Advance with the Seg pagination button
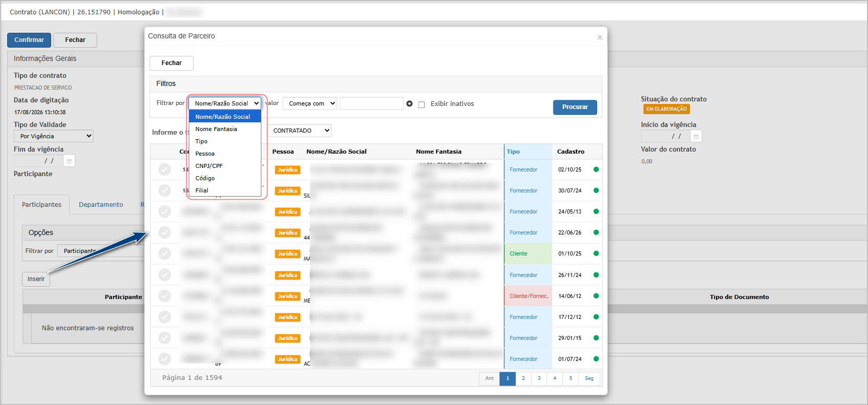This screenshot has height=405, width=868. [589, 378]
